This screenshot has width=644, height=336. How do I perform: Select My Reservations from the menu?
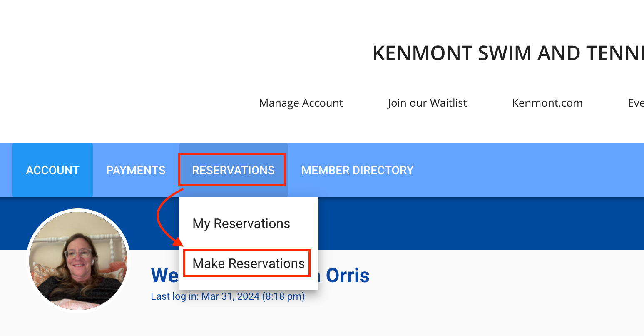(x=241, y=223)
